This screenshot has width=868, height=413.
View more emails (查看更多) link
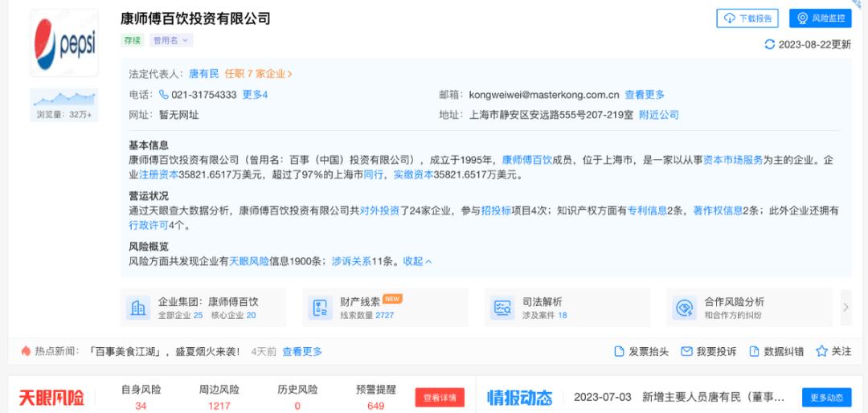pyautogui.click(x=645, y=95)
